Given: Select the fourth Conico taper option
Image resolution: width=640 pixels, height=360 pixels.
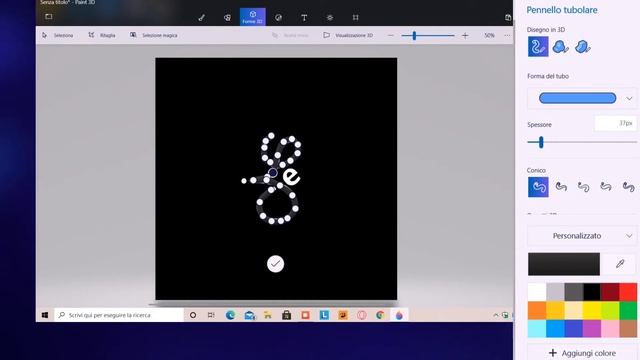Looking at the screenshot, I should (x=606, y=187).
